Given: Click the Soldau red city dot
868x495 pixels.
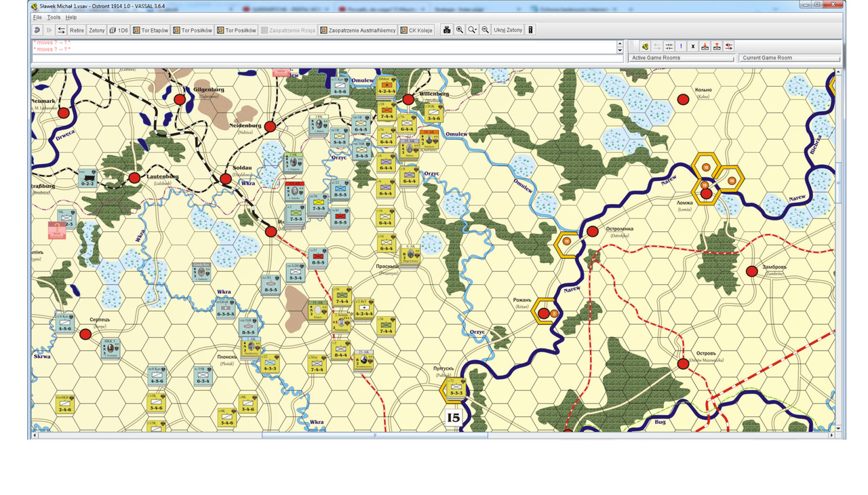Looking at the screenshot, I should click(x=225, y=179).
